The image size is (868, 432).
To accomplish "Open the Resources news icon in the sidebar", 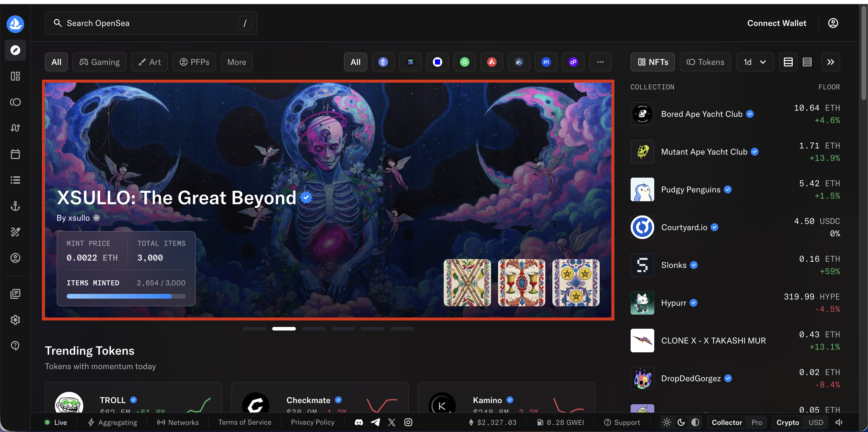I will [15, 294].
